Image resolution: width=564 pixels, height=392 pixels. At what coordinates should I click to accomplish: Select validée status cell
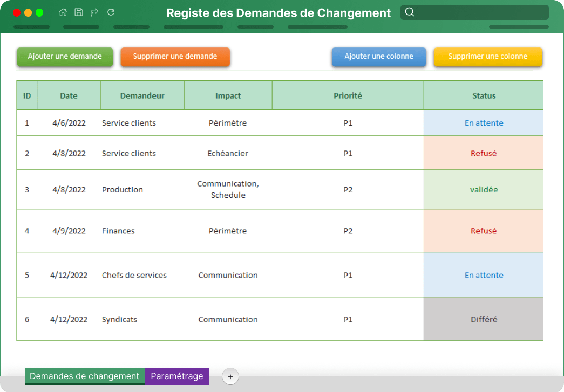484,189
